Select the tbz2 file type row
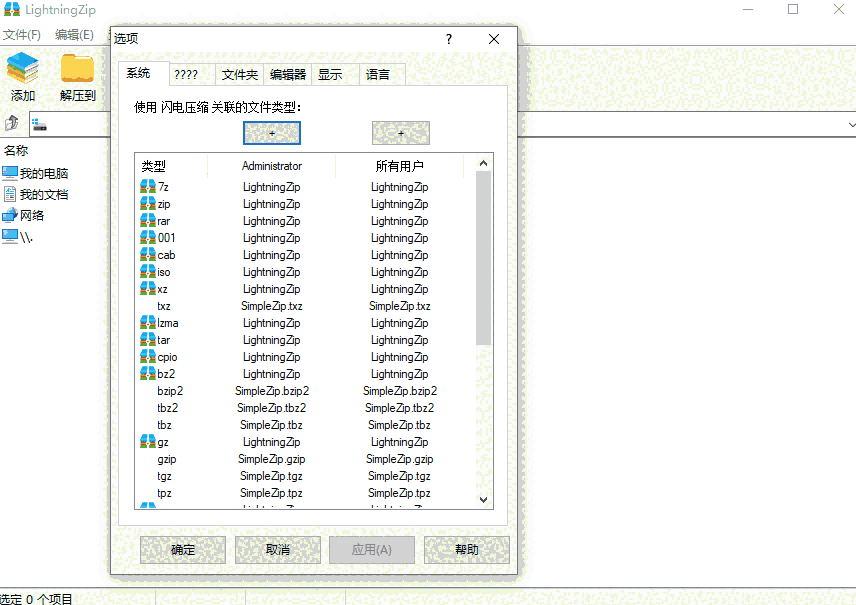This screenshot has height=605, width=856. click(306, 408)
